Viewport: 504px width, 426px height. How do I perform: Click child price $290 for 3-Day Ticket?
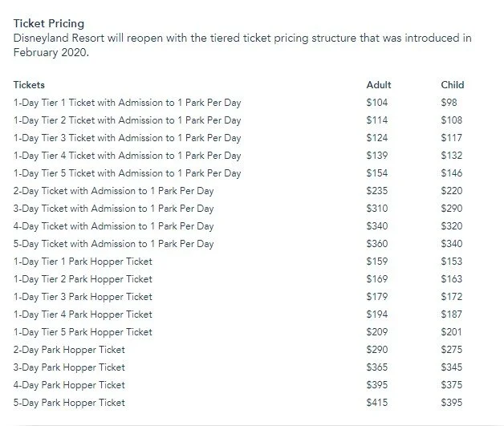pos(453,209)
